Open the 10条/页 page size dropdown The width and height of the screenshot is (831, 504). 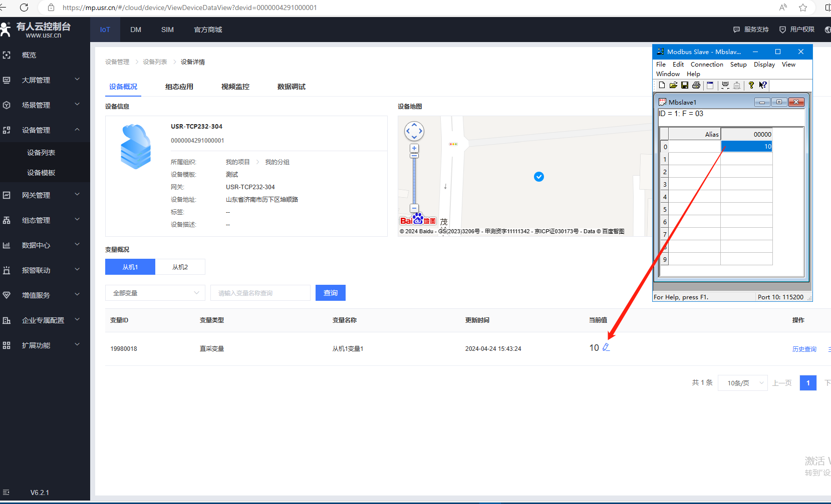742,383
